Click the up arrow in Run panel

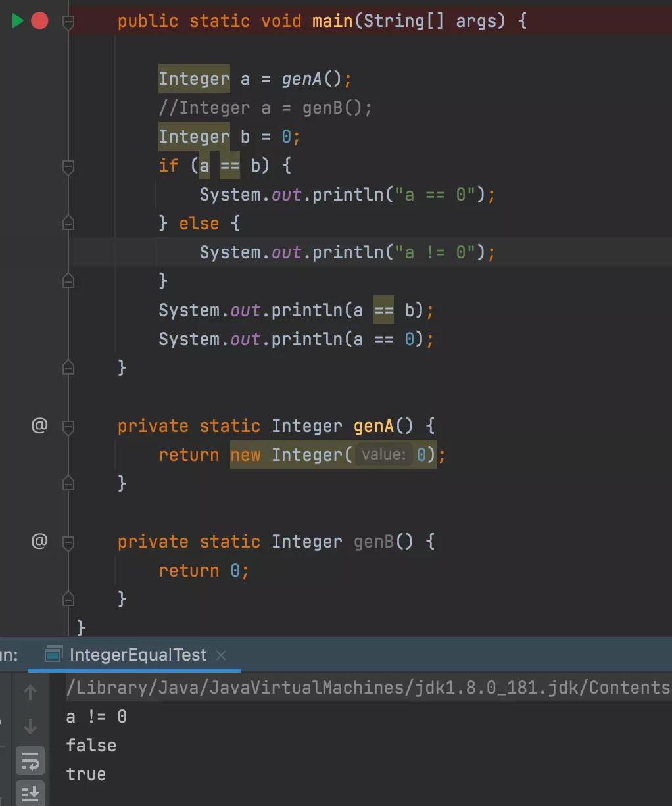point(30,692)
